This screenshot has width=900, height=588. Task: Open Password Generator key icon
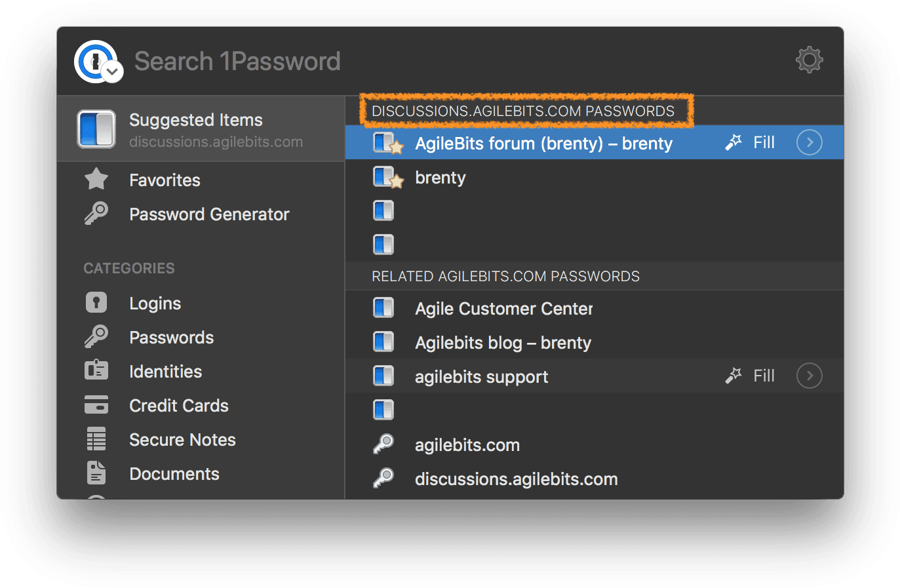[96, 214]
